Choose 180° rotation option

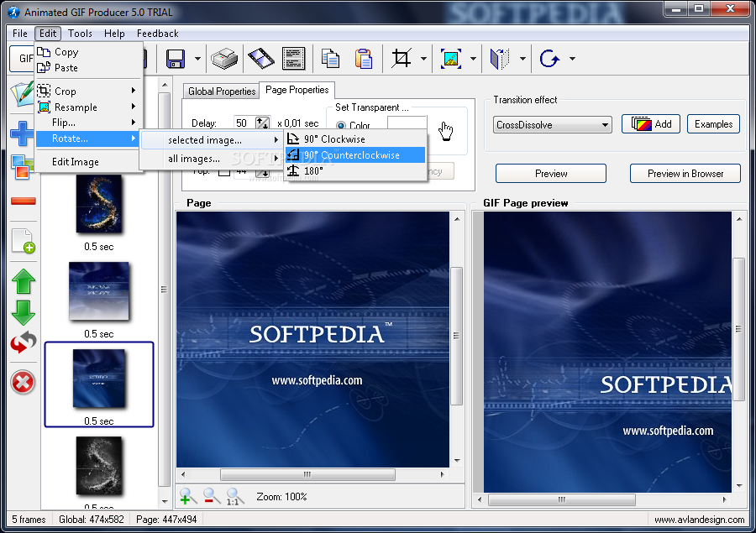355,171
